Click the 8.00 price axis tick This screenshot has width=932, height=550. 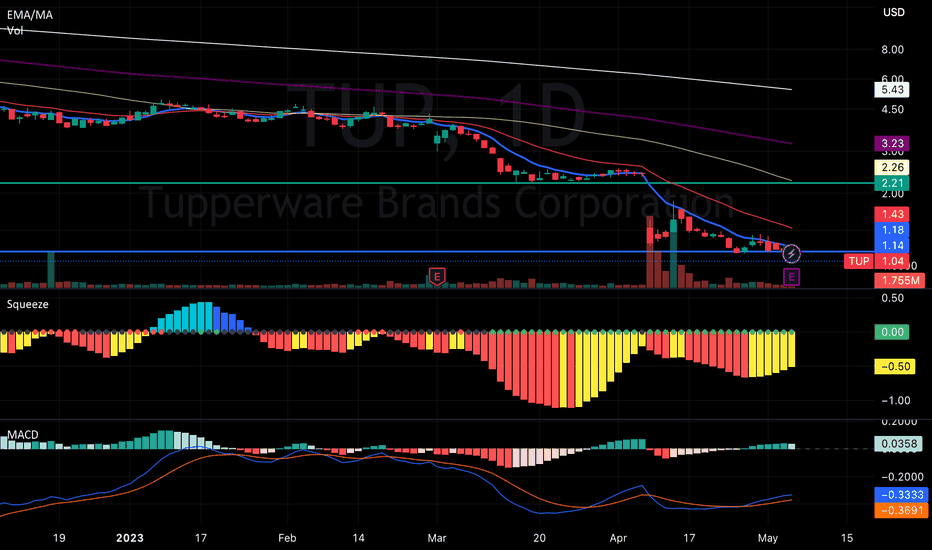tap(892, 50)
